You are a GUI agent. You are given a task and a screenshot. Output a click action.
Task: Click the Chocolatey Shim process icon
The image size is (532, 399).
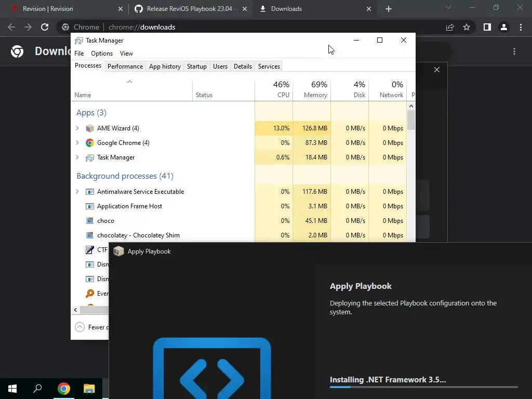tap(89, 235)
